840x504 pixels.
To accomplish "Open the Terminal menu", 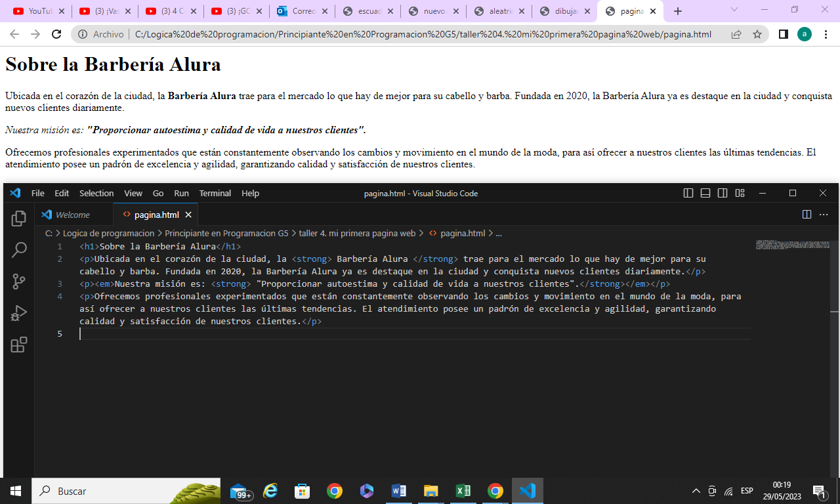I will coord(215,193).
